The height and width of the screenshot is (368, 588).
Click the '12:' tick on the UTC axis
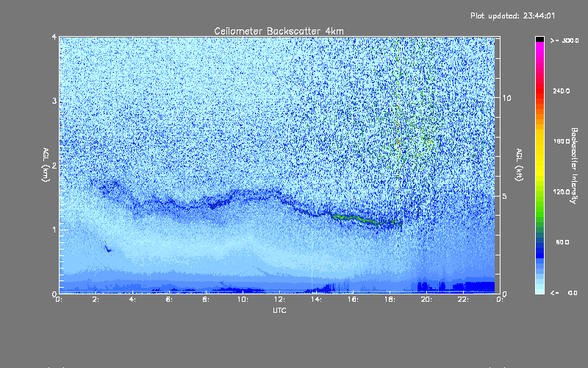tap(279, 300)
